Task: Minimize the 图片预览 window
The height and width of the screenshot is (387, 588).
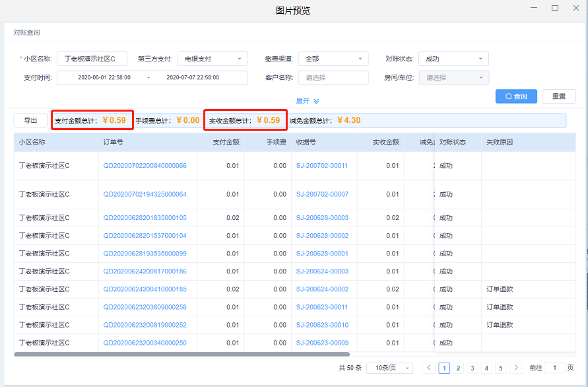Action: pos(534,8)
